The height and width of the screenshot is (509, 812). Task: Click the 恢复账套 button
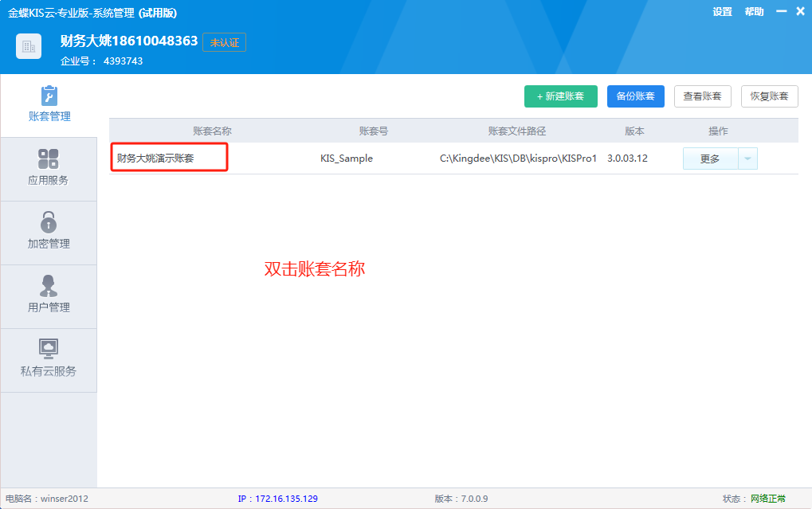pyautogui.click(x=770, y=96)
